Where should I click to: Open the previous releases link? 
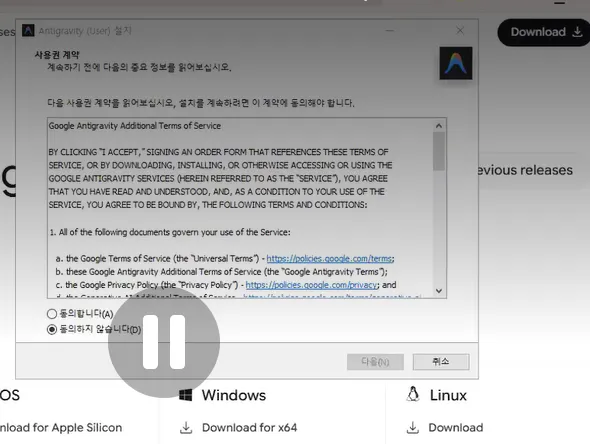coord(525,170)
